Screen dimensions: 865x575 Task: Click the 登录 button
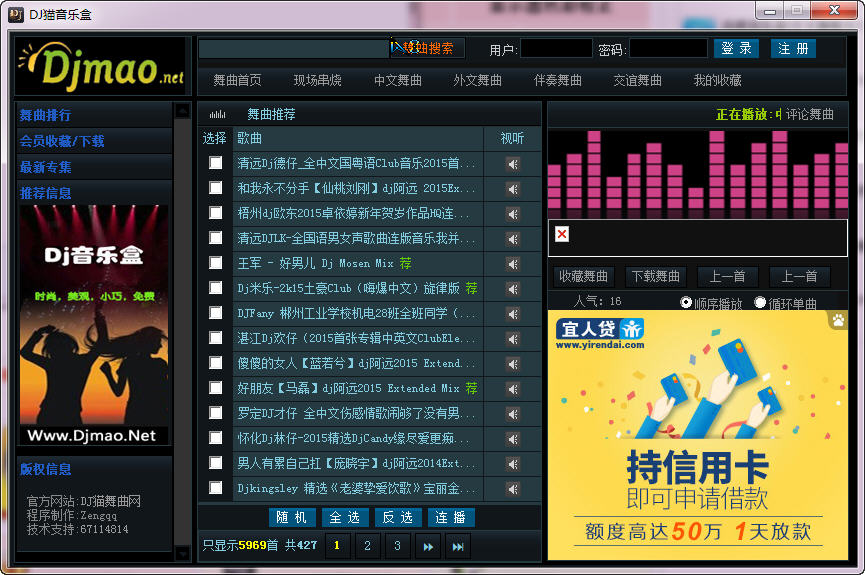[736, 49]
